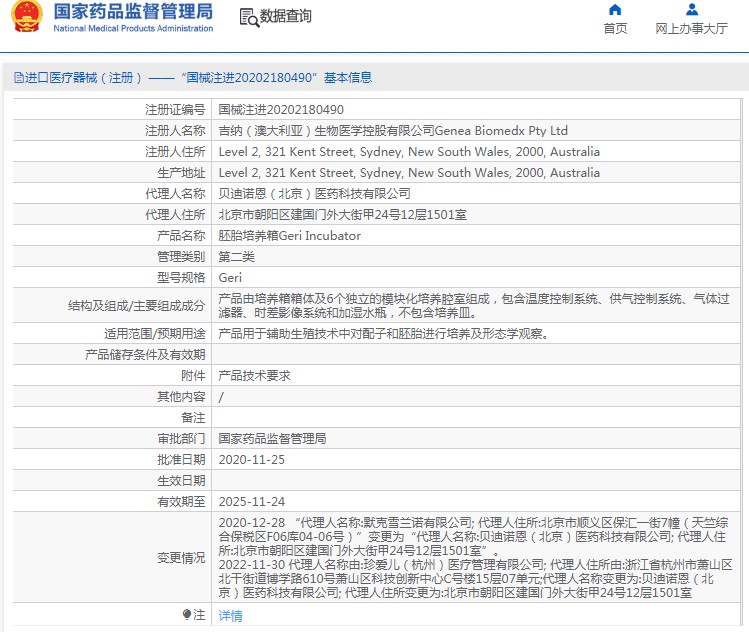Viewport: 749px width, 632px height.
Task: Select 变更情况 2022-11-30 change record
Action: 475,578
